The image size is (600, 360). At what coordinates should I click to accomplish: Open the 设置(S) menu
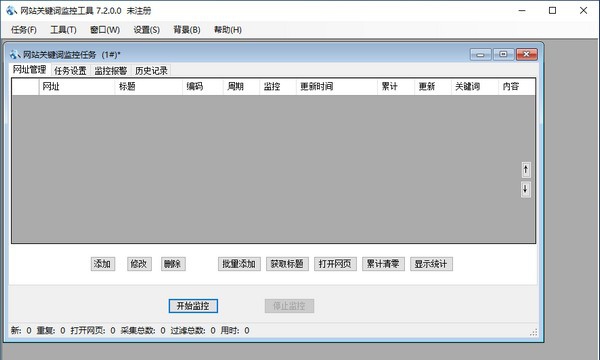pyautogui.click(x=147, y=30)
